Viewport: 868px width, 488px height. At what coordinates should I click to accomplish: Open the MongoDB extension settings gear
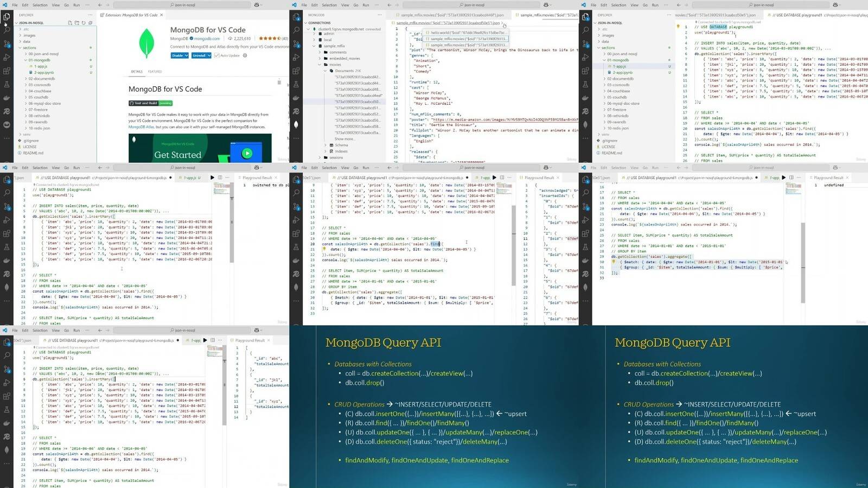click(x=245, y=55)
